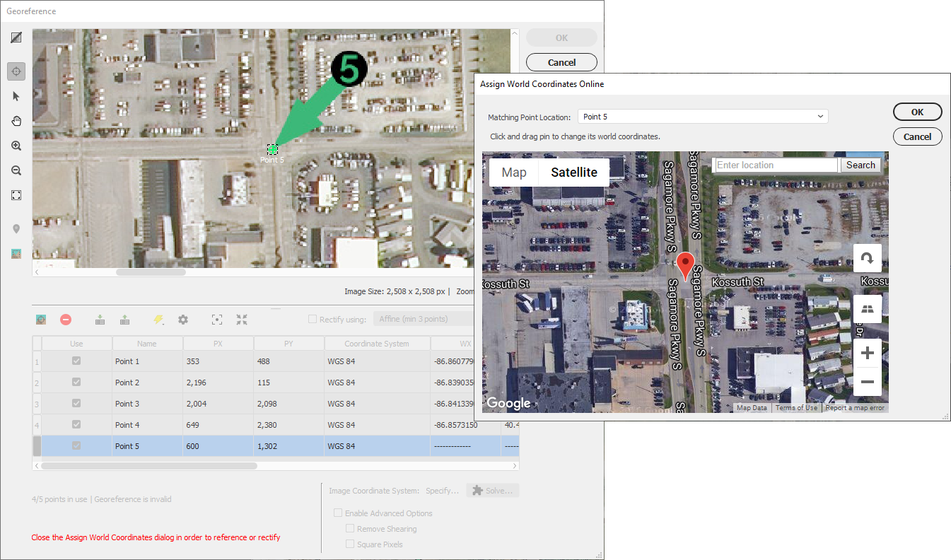This screenshot has height=560, width=951.
Task: Click the teal image thumbnail icon in left toolbar
Action: (x=16, y=254)
